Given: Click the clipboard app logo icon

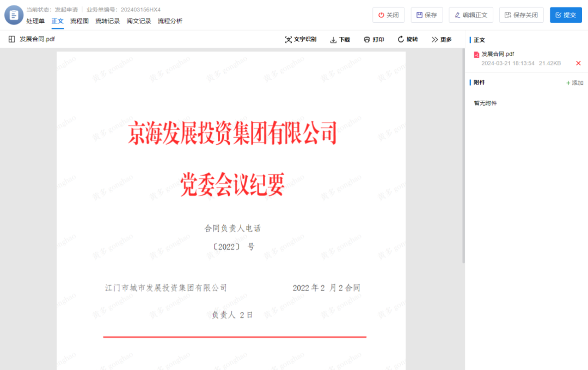Looking at the screenshot, I should pyautogui.click(x=14, y=15).
